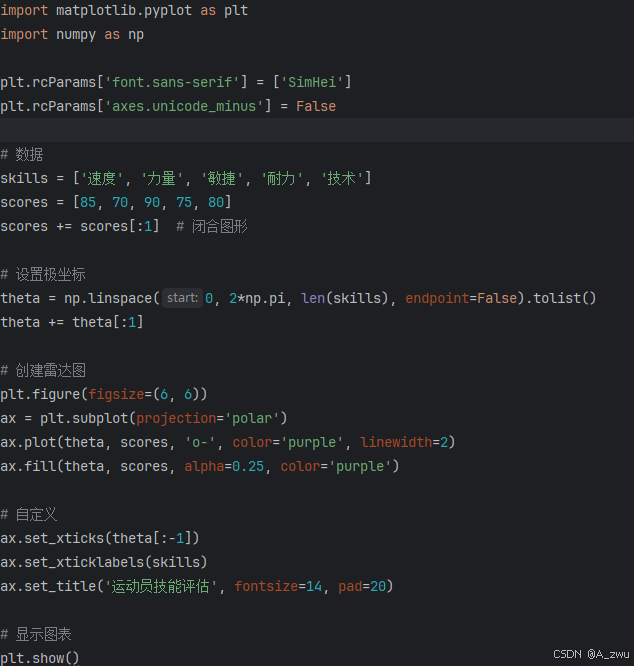Click the 'scores += scores[:1]' statement

[x=80, y=226]
